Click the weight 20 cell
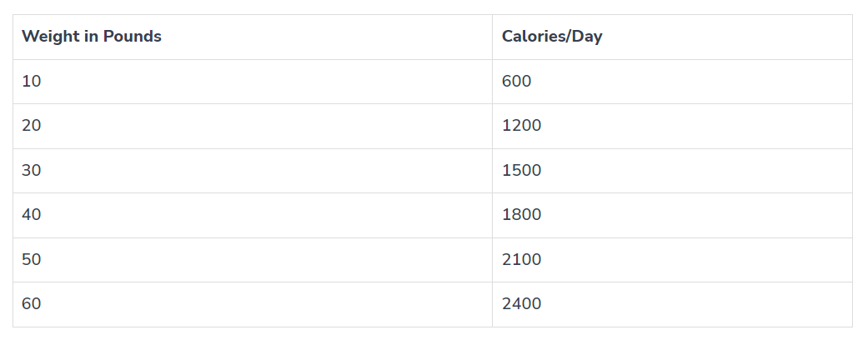Image resolution: width=868 pixels, height=340 pixels. (32, 126)
